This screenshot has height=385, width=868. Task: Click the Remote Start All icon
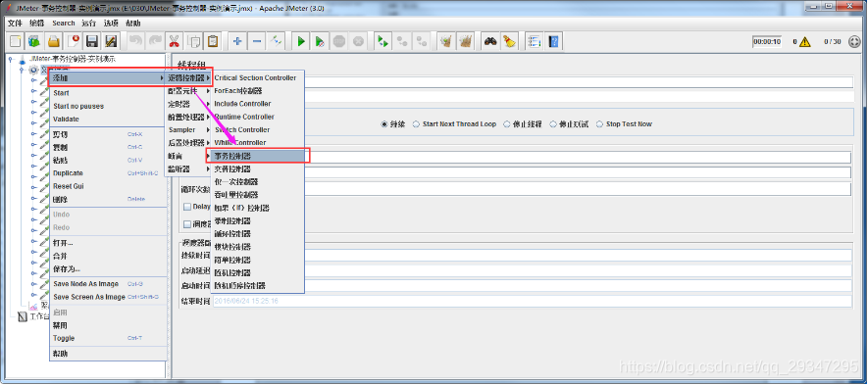point(383,41)
